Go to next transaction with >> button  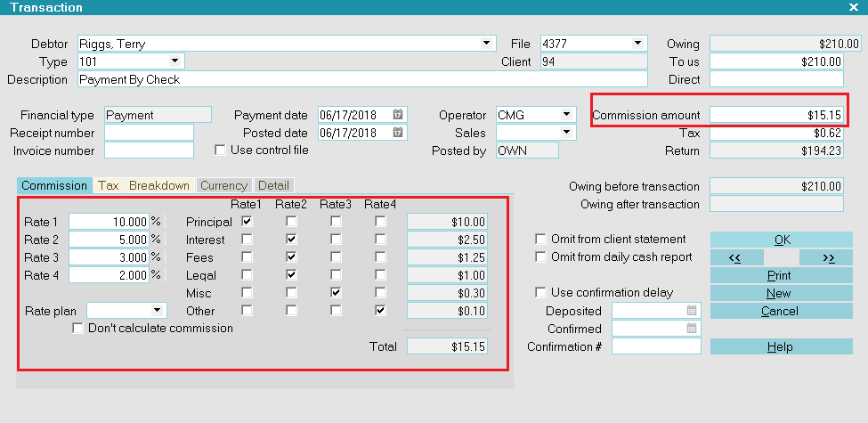[x=826, y=257]
